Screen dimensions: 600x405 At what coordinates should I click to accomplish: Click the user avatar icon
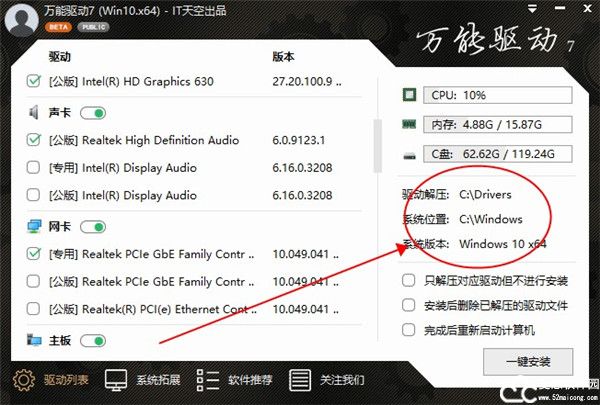tap(21, 19)
